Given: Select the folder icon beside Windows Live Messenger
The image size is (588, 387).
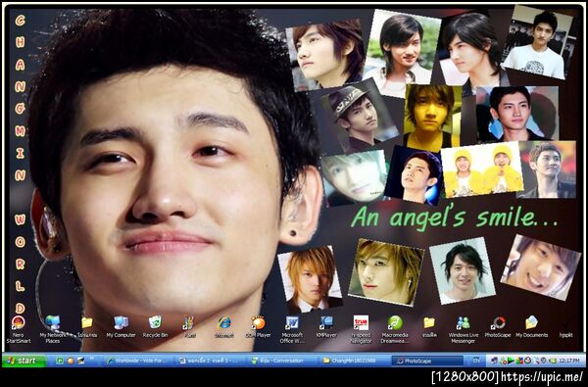Looking at the screenshot, I should coord(429,327).
